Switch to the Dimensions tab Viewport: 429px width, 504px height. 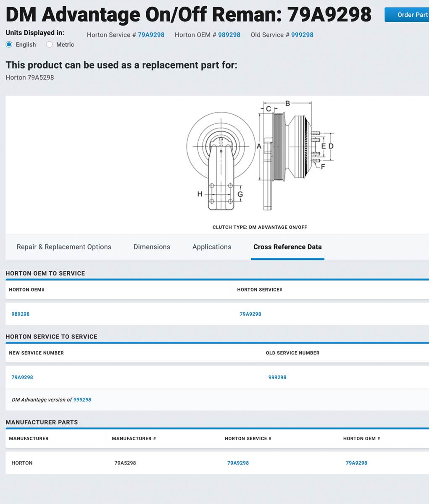click(152, 247)
